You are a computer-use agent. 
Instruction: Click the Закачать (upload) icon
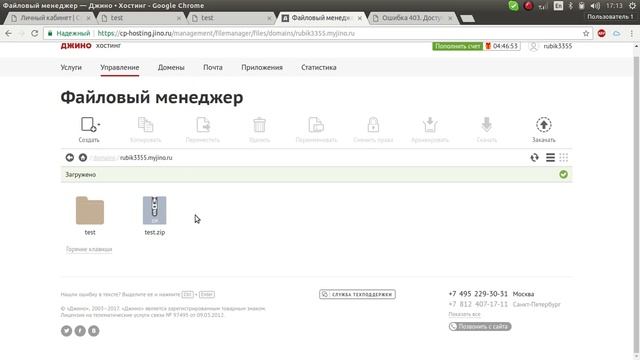tap(544, 125)
